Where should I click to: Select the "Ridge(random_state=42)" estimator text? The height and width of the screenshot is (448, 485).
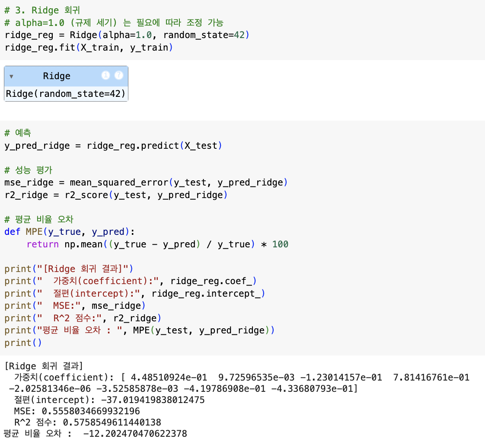click(x=66, y=94)
